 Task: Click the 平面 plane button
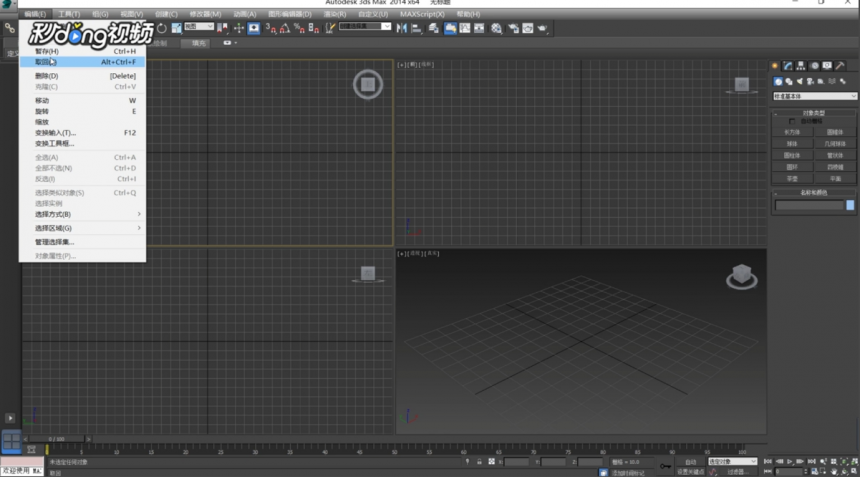[835, 179]
